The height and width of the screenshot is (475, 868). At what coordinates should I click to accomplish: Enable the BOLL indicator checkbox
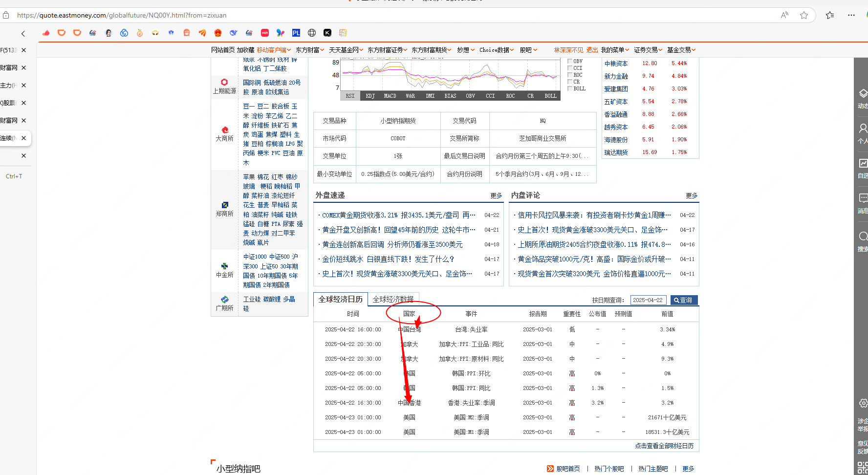570,89
